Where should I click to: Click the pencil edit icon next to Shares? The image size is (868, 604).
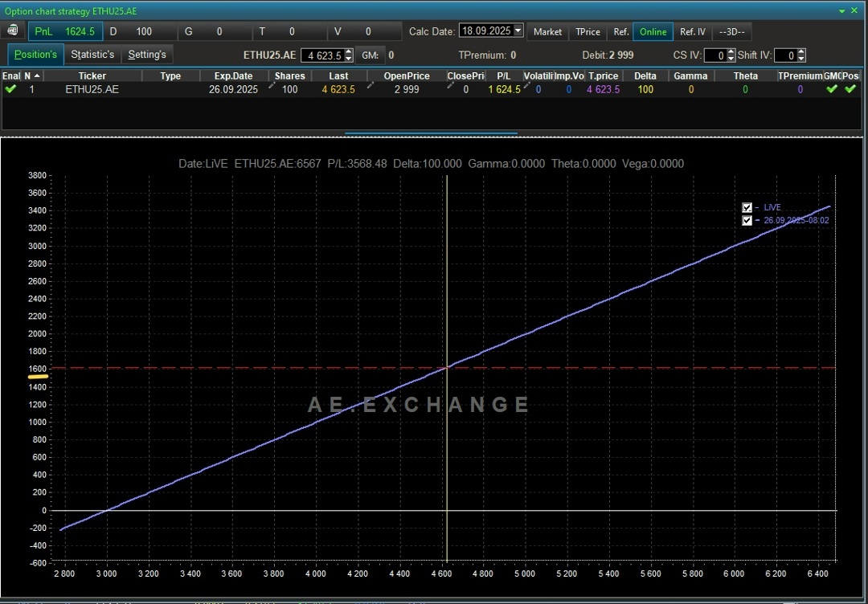tap(272, 86)
